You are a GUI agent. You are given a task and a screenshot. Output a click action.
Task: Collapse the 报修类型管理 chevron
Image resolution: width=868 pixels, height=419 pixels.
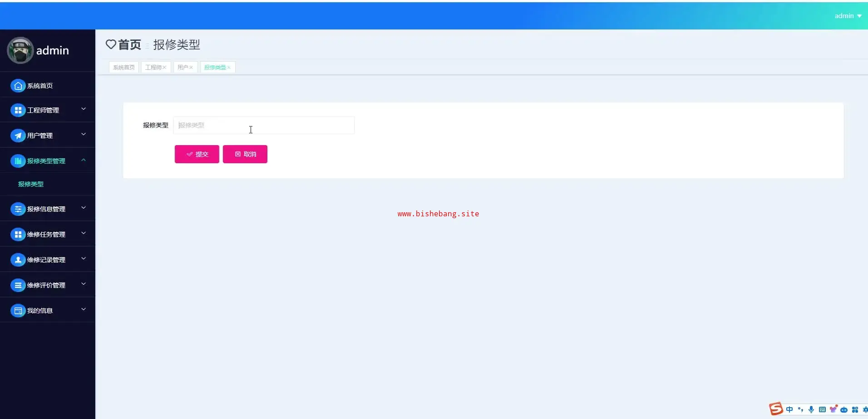[x=84, y=160]
